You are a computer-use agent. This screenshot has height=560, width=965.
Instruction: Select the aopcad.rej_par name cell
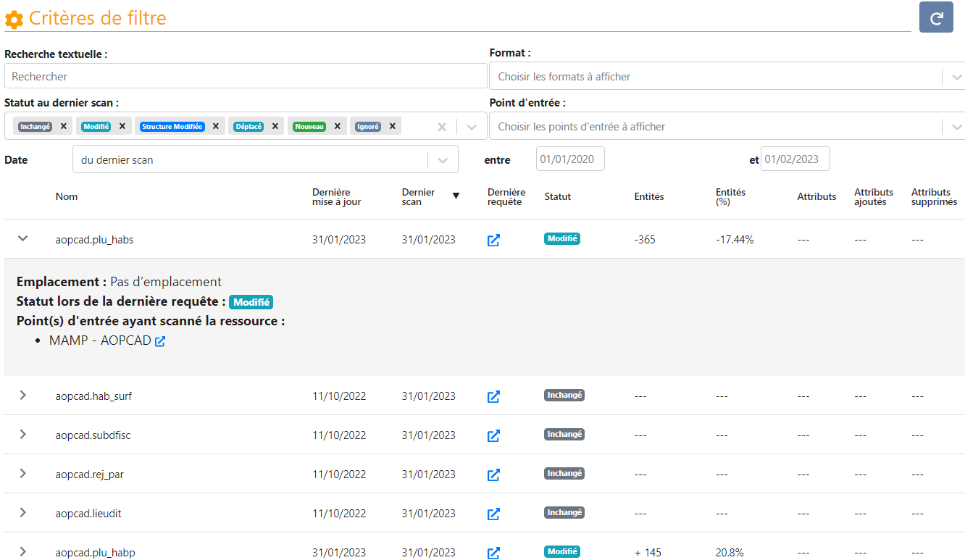click(89, 475)
